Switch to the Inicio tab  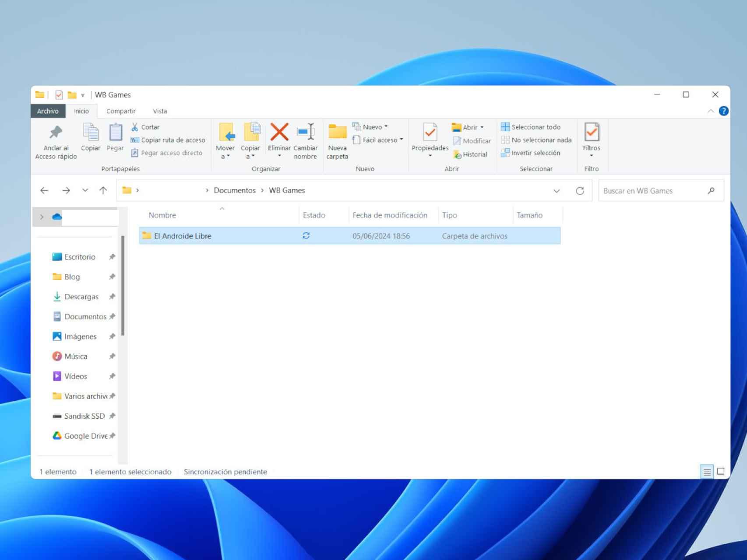point(81,111)
